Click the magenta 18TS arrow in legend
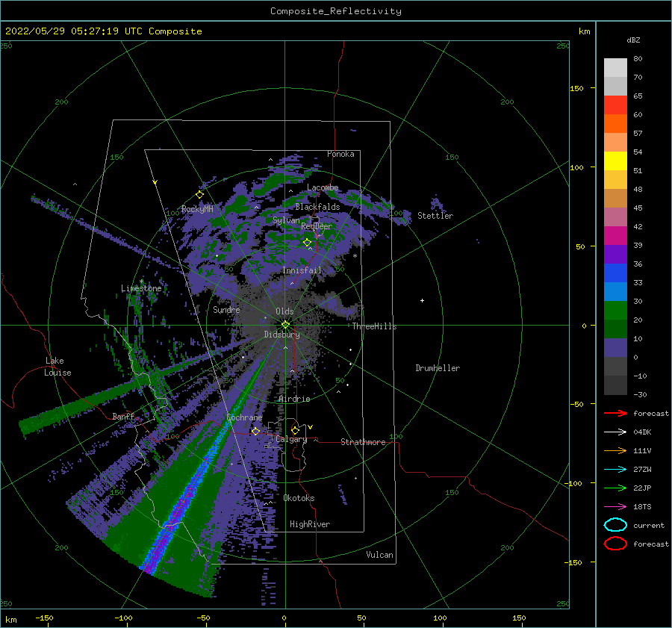 click(x=615, y=506)
